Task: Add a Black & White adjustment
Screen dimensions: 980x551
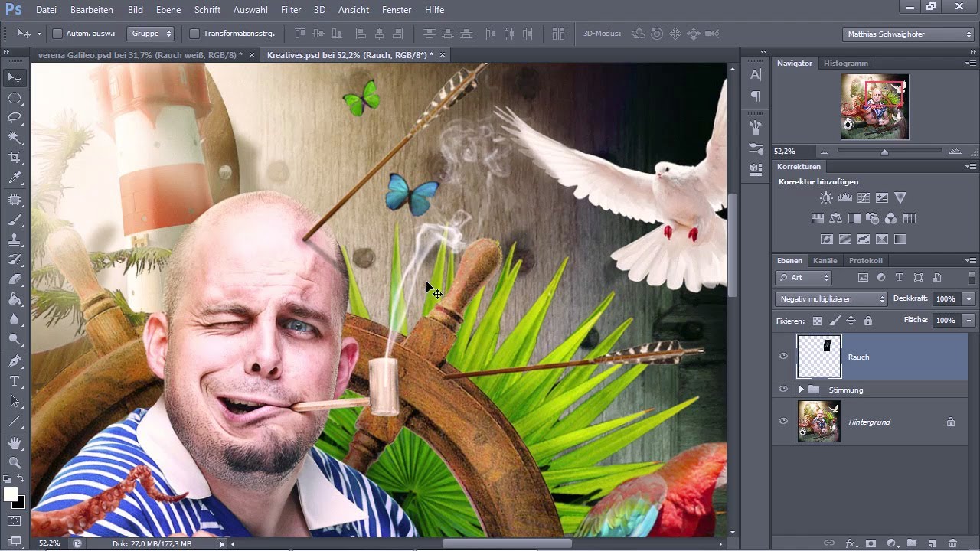Action: (854, 219)
